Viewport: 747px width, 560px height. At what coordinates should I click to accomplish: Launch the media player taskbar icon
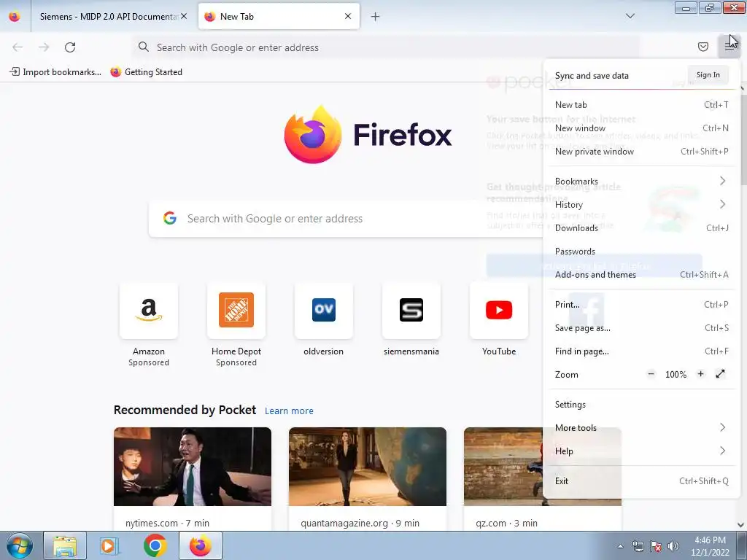(109, 545)
